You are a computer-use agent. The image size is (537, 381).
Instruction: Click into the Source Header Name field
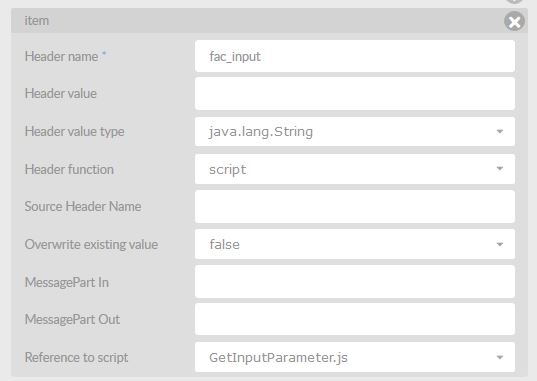coord(355,207)
